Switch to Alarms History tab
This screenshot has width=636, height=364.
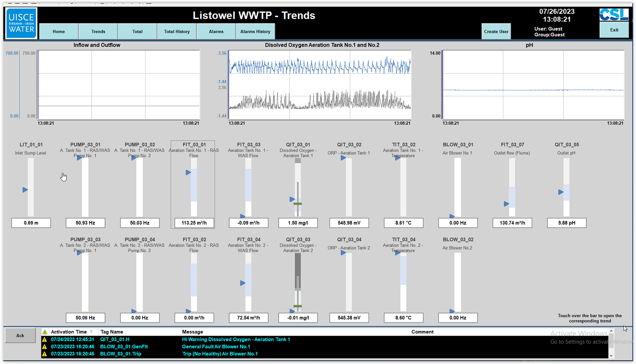255,32
